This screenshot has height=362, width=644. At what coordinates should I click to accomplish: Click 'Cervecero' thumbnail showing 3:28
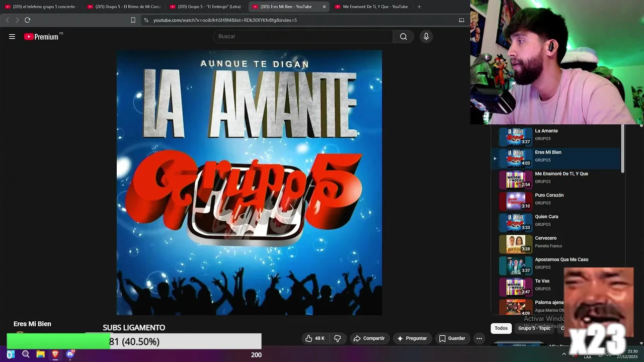pyautogui.click(x=516, y=244)
